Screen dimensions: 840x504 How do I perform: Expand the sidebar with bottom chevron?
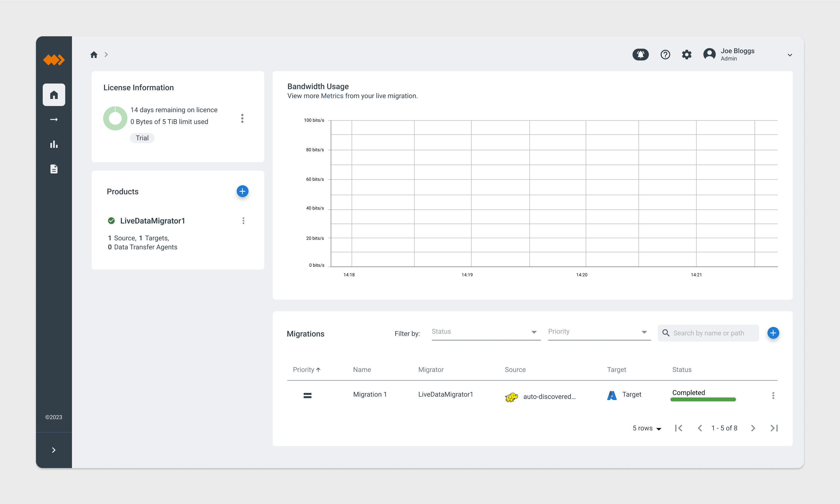pyautogui.click(x=54, y=450)
